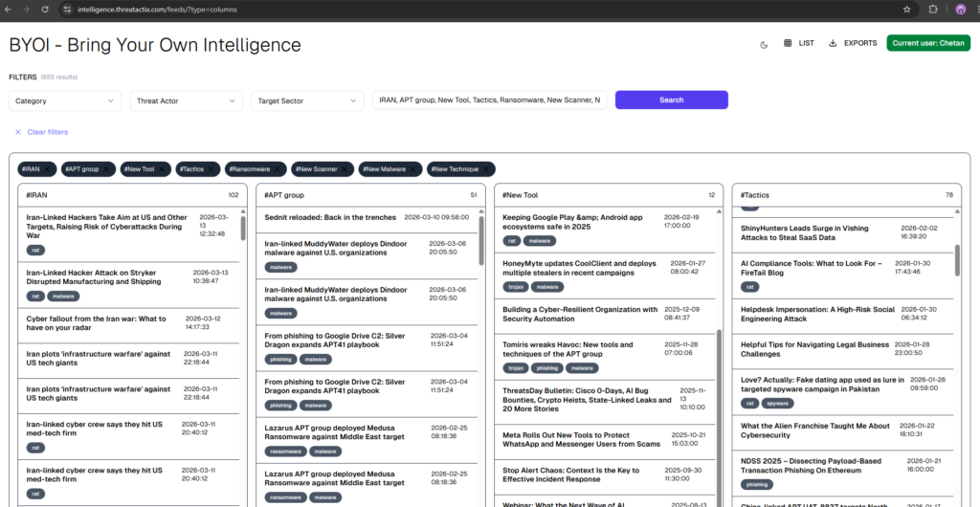The width and height of the screenshot is (980, 507).
Task: Open the Threat Actor dropdown
Action: point(187,100)
